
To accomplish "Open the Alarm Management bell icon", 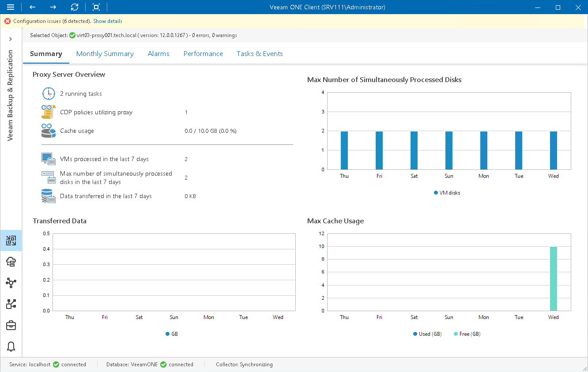I will click(11, 346).
